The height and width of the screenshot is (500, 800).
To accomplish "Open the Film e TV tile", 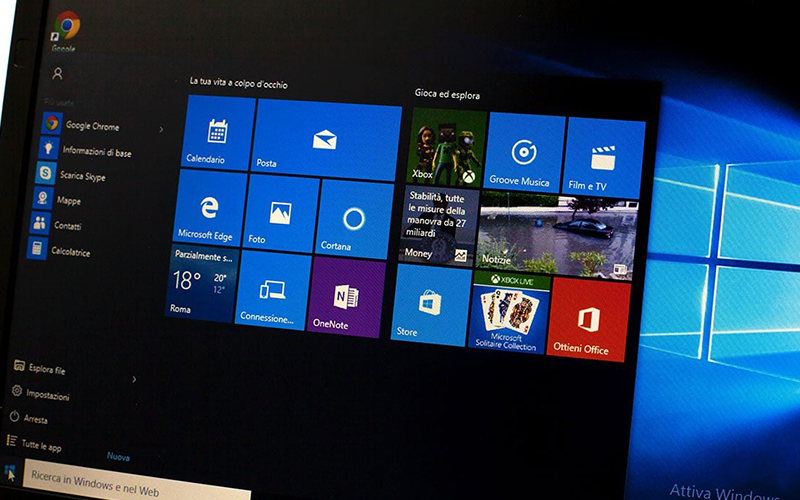I will 604,157.
